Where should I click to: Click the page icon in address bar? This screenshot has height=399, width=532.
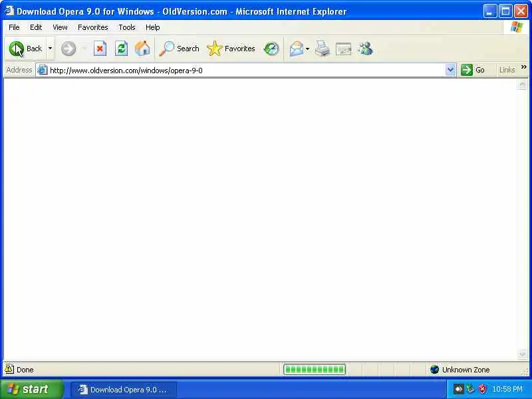click(42, 70)
